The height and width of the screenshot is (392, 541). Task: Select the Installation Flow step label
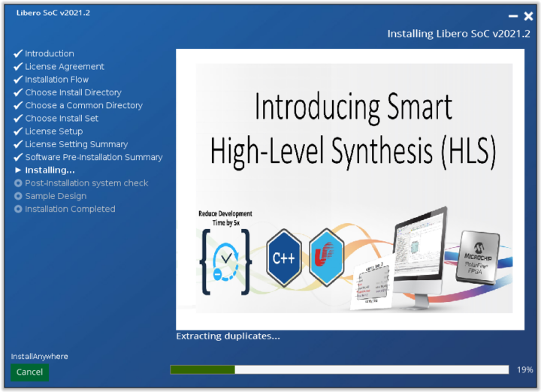coord(57,80)
